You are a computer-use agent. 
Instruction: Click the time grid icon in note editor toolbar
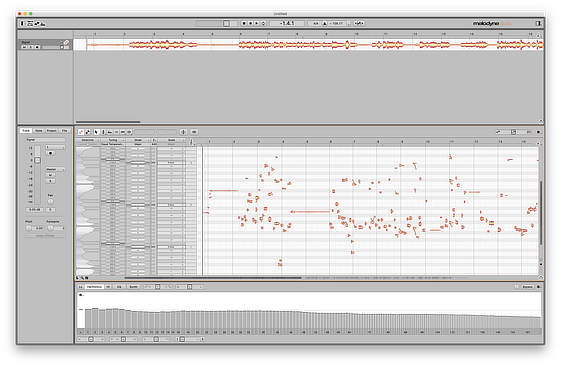[x=194, y=132]
